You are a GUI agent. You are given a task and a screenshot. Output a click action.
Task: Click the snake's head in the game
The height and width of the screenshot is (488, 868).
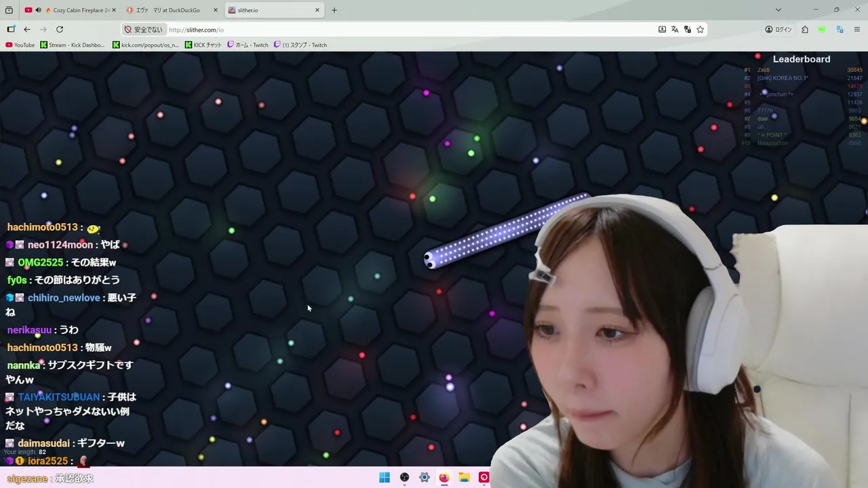[430, 259]
